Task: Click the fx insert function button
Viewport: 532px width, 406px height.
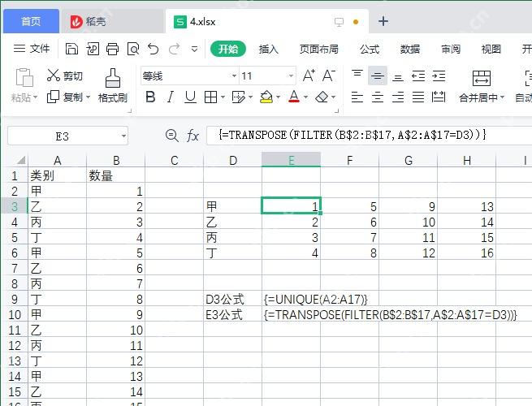Action: [193, 136]
